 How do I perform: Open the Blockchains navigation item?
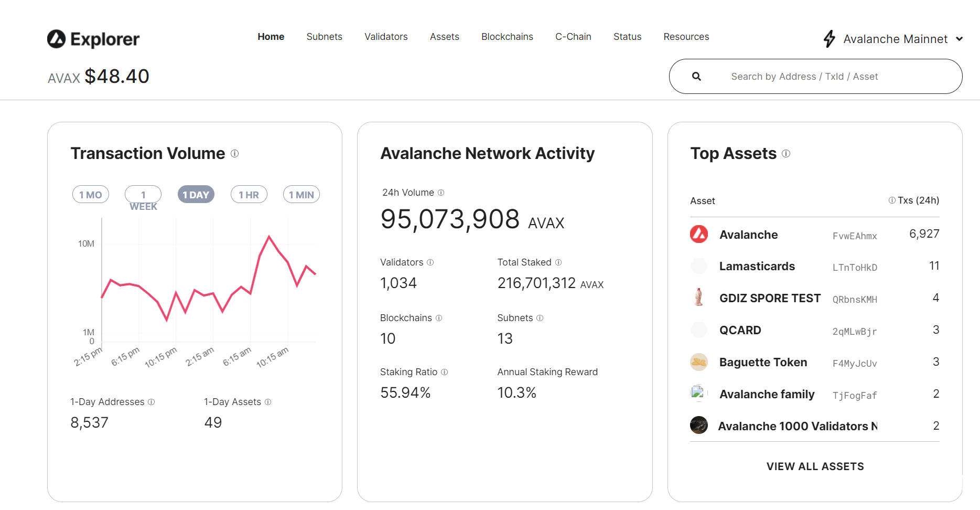tap(507, 37)
